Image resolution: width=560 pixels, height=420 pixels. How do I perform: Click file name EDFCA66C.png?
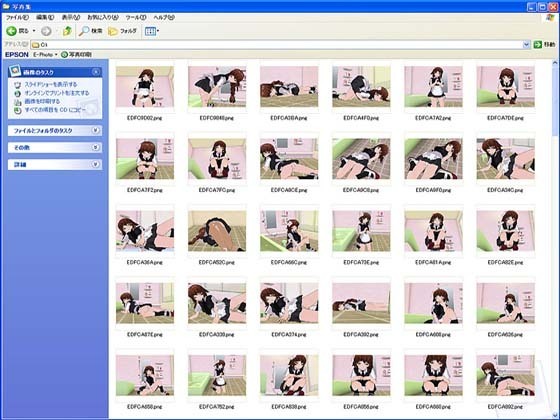289,262
